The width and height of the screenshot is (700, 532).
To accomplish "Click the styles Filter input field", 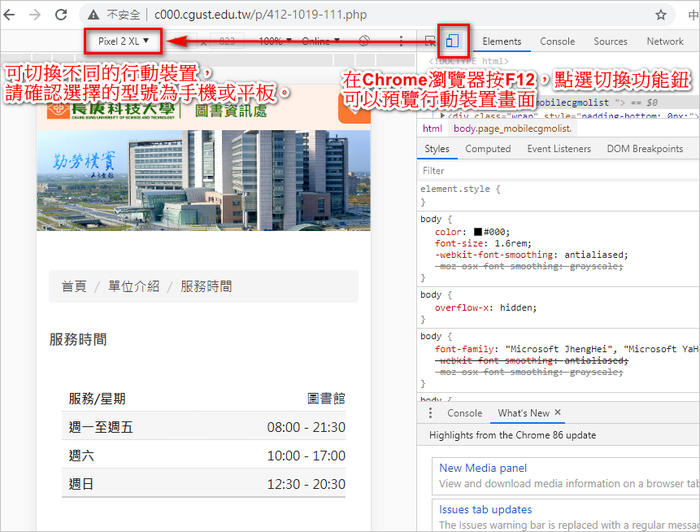I will (x=558, y=170).
